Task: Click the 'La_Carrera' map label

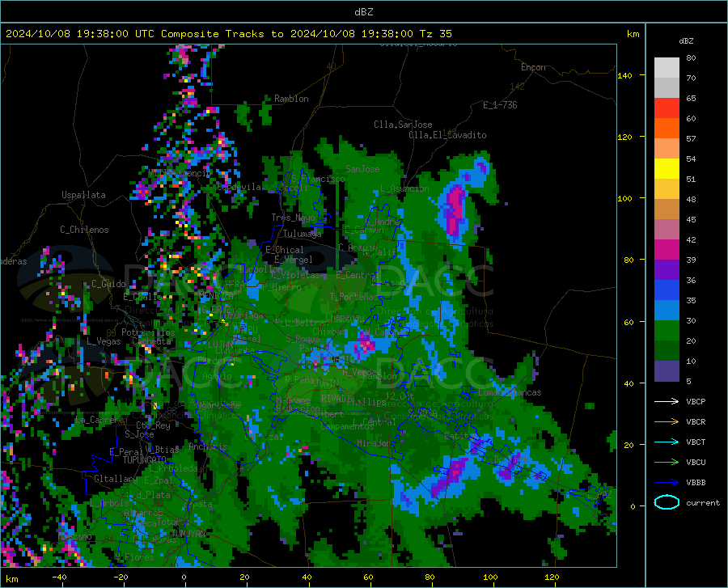Action: (99, 420)
